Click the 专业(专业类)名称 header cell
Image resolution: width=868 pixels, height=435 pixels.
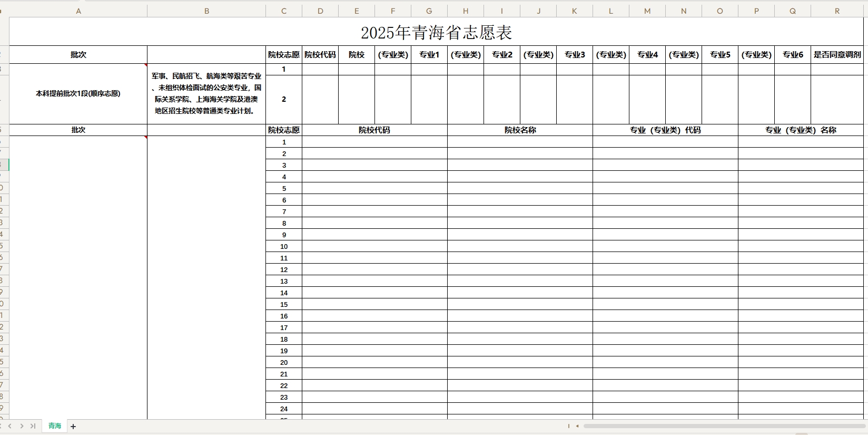point(801,130)
